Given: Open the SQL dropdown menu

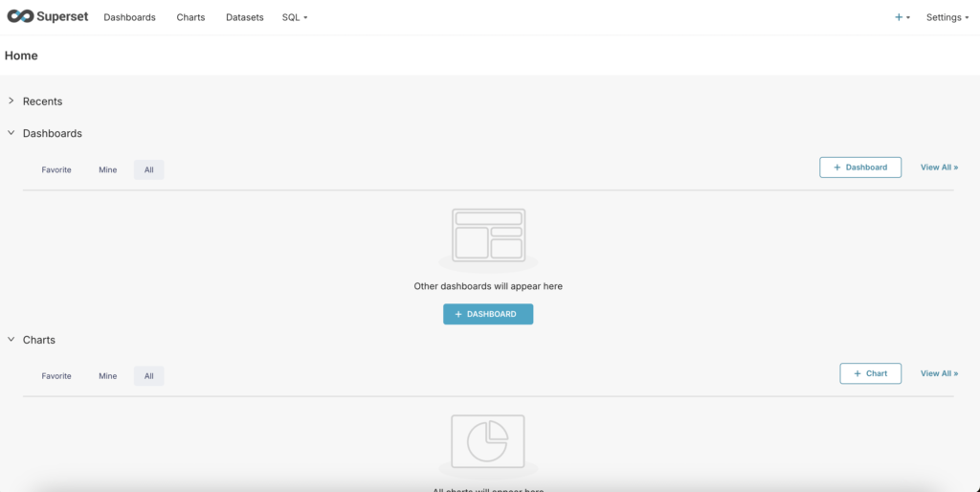Looking at the screenshot, I should click(x=295, y=17).
